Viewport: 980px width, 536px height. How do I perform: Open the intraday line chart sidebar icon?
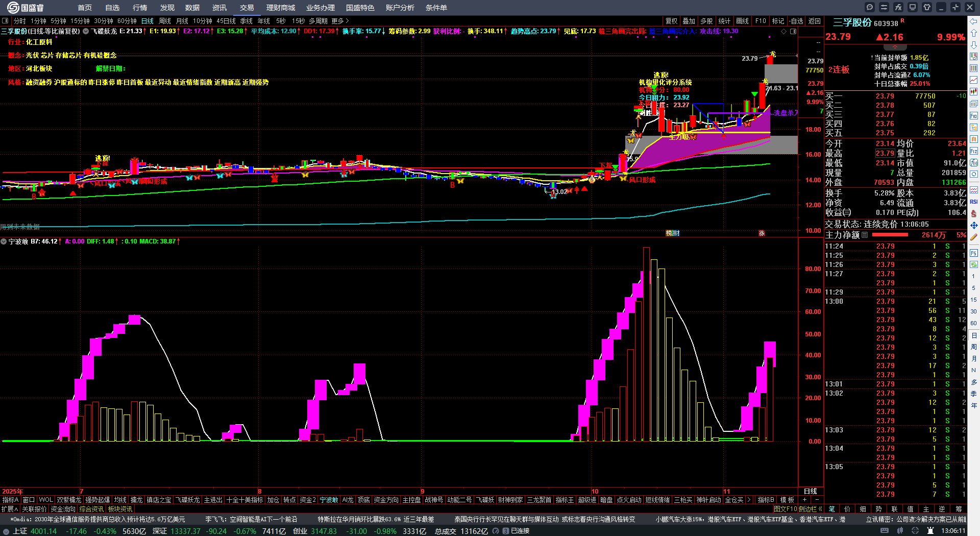coord(974,80)
